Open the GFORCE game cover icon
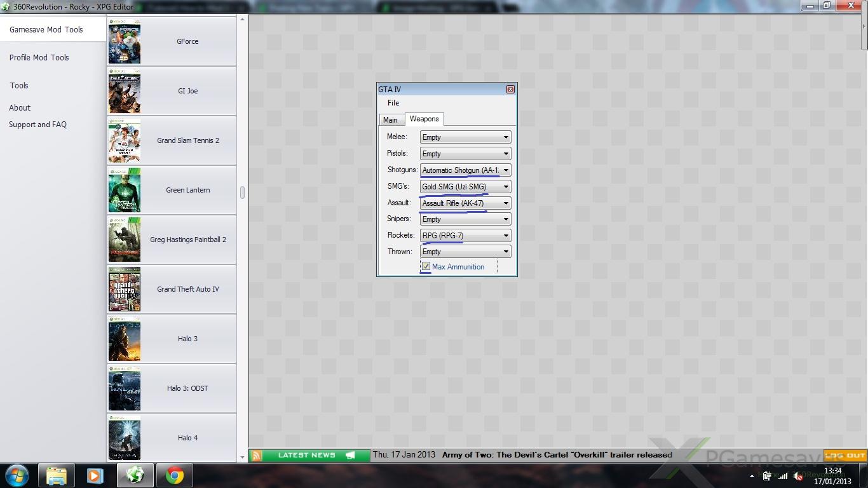This screenshot has height=488, width=868. pyautogui.click(x=125, y=42)
